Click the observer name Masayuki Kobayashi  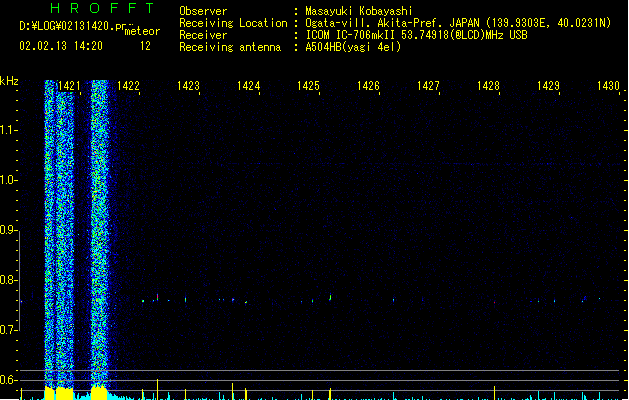(x=358, y=11)
